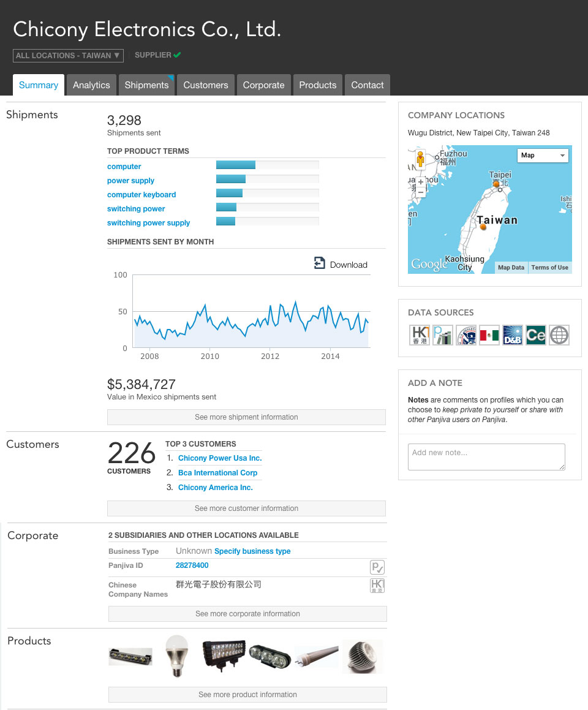Click the Download icon above the shipments chart

click(320, 263)
